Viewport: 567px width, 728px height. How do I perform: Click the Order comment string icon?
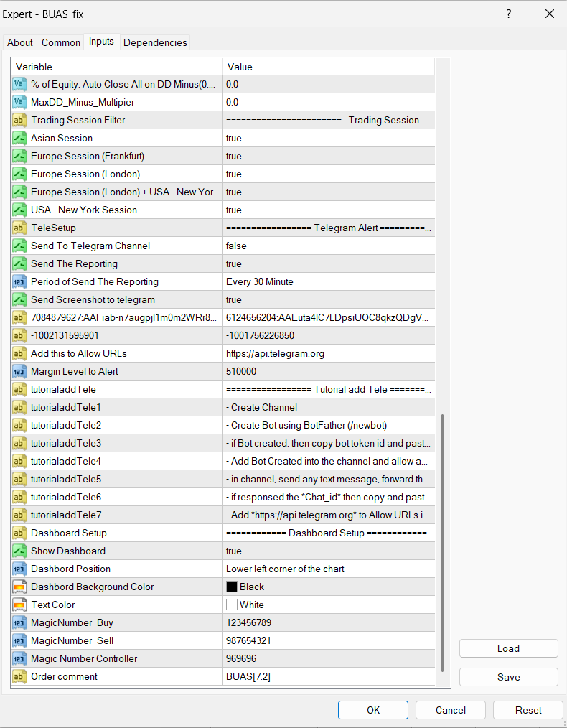(x=20, y=676)
